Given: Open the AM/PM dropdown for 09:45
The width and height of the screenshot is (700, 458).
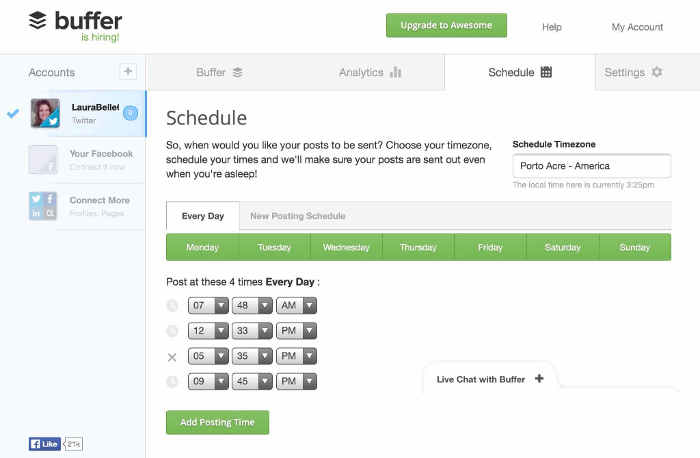Looking at the screenshot, I should [x=297, y=381].
